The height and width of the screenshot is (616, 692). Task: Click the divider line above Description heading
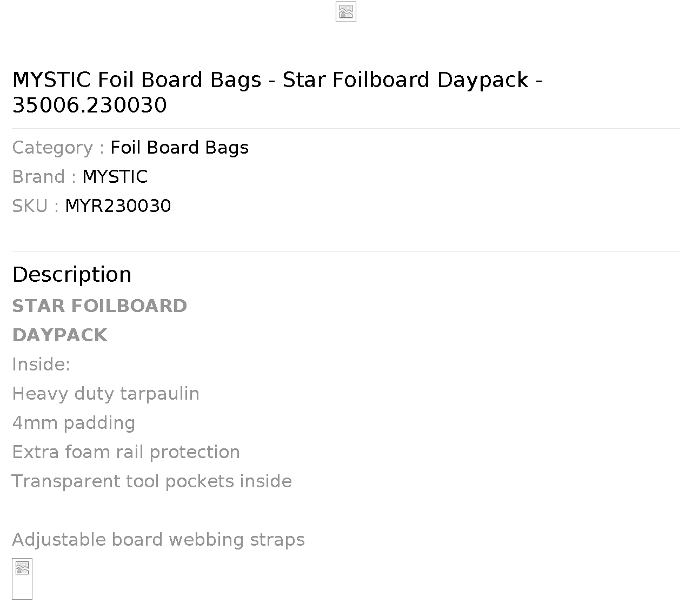coord(346,251)
